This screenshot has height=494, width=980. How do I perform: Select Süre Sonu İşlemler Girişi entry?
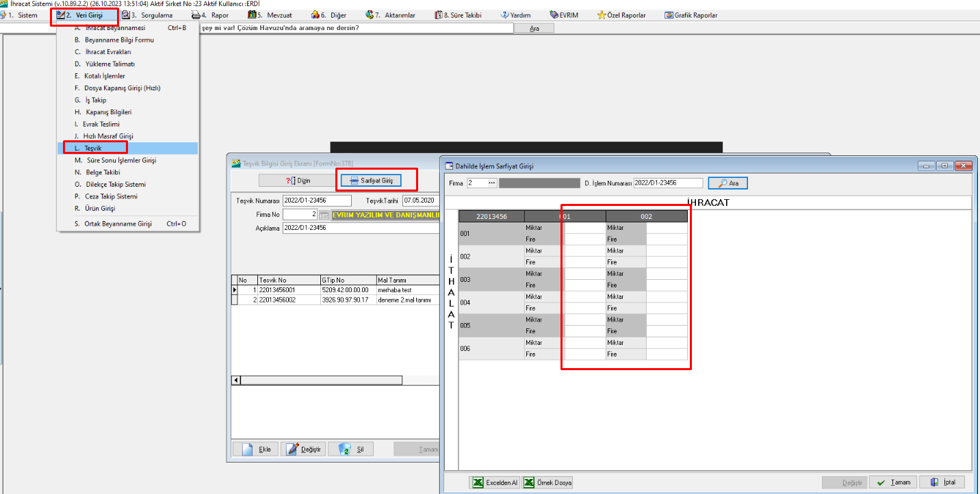[128, 160]
